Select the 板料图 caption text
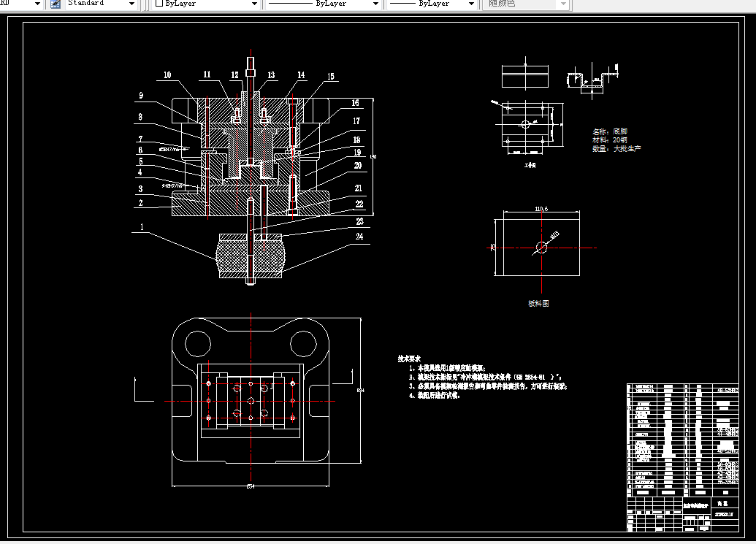 (x=538, y=304)
